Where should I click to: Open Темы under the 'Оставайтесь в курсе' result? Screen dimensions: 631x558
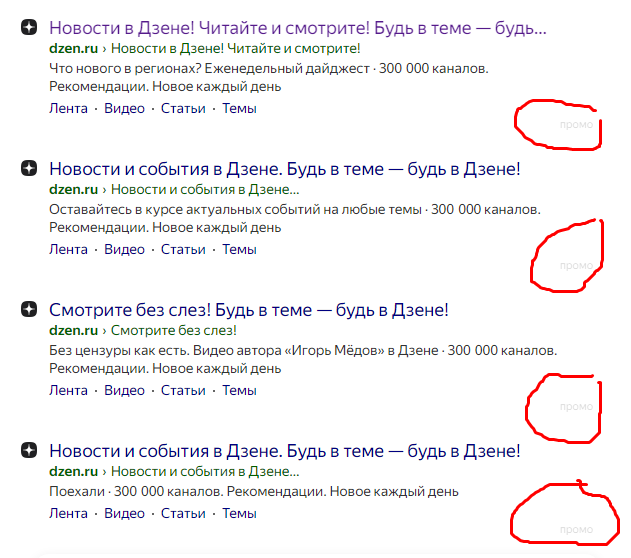click(239, 249)
